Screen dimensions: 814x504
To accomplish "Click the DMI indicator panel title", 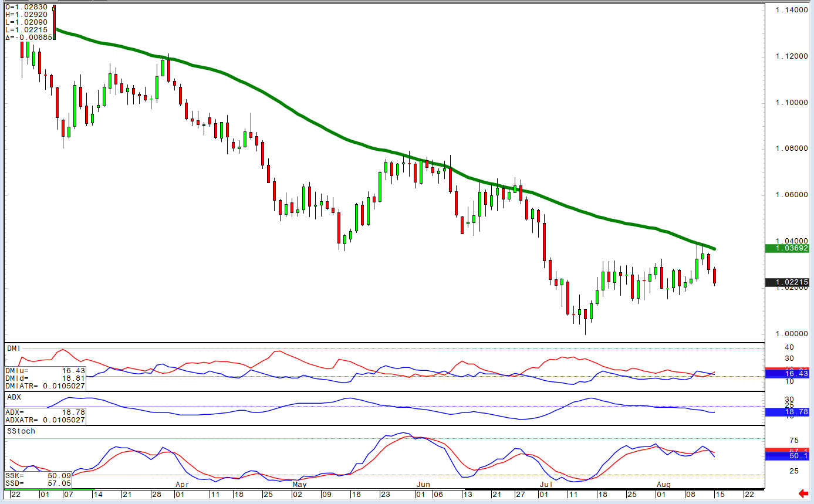I will [13, 349].
